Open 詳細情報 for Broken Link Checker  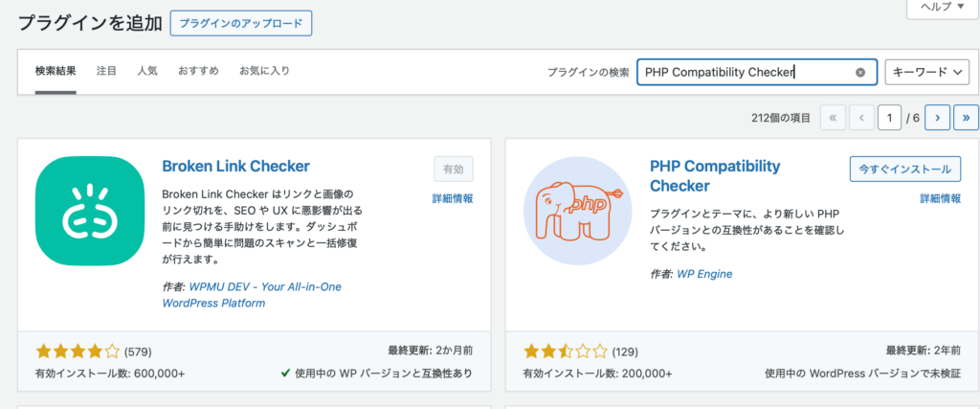[453, 199]
